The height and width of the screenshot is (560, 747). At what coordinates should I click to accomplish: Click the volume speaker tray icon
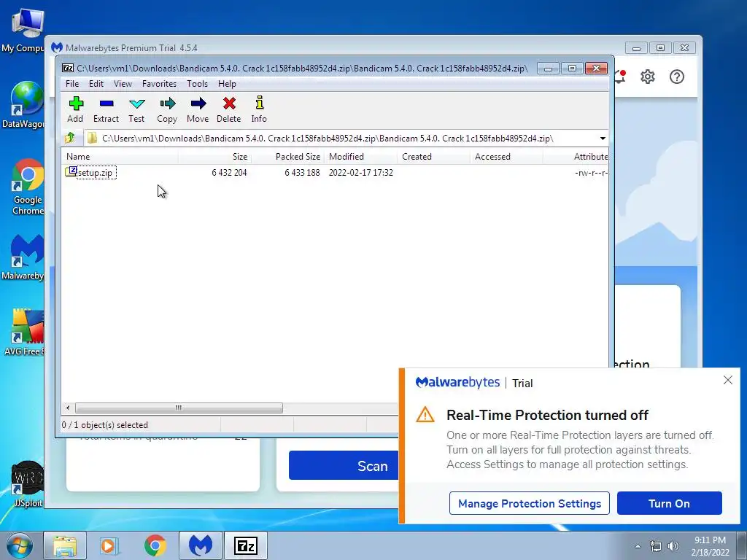click(x=673, y=546)
